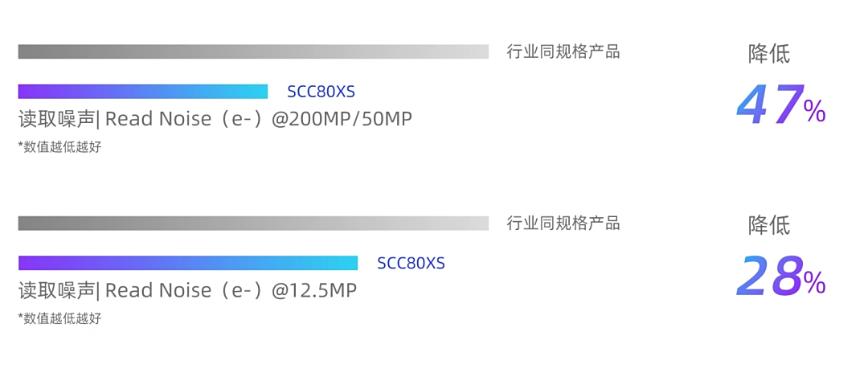
Task: Click the gray industry bar above the 200MP/50MP label
Action: click(253, 51)
